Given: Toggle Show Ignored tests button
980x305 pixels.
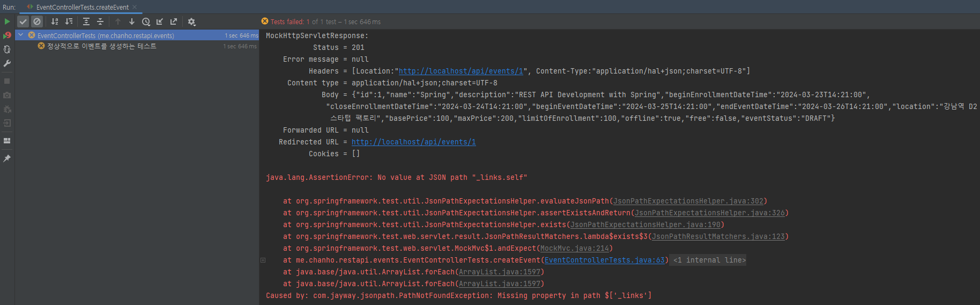Looking at the screenshot, I should (37, 21).
